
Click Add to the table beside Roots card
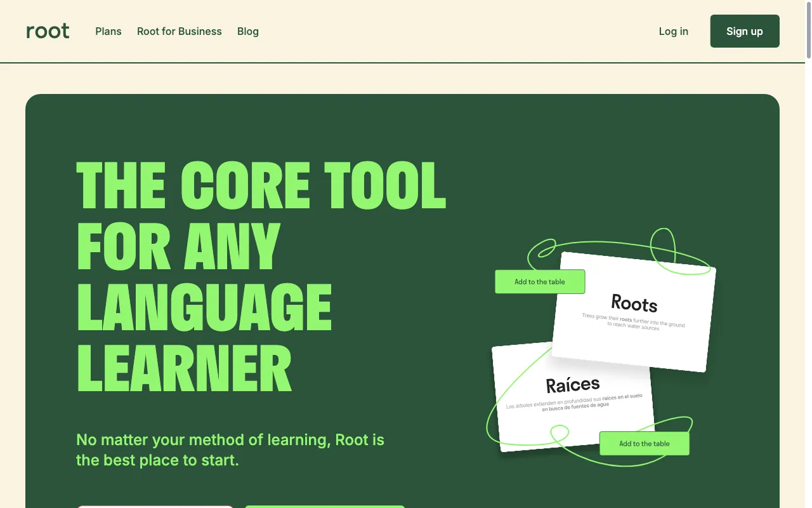tap(540, 281)
